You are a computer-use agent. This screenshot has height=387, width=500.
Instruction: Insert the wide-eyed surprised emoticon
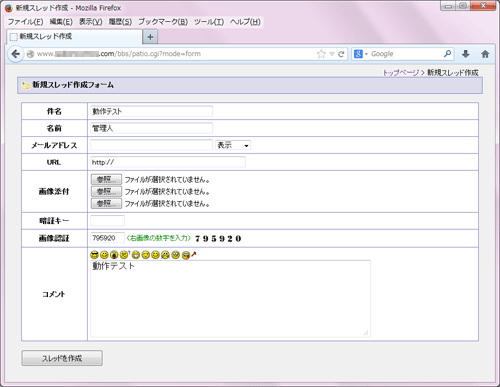pos(176,255)
